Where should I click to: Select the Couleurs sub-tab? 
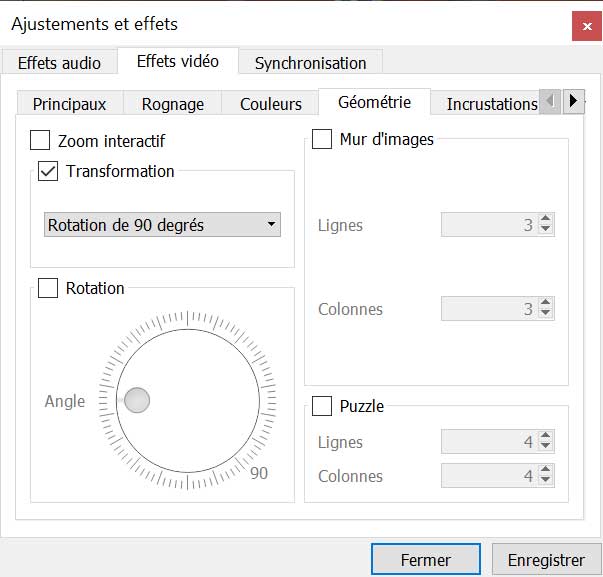[x=270, y=104]
